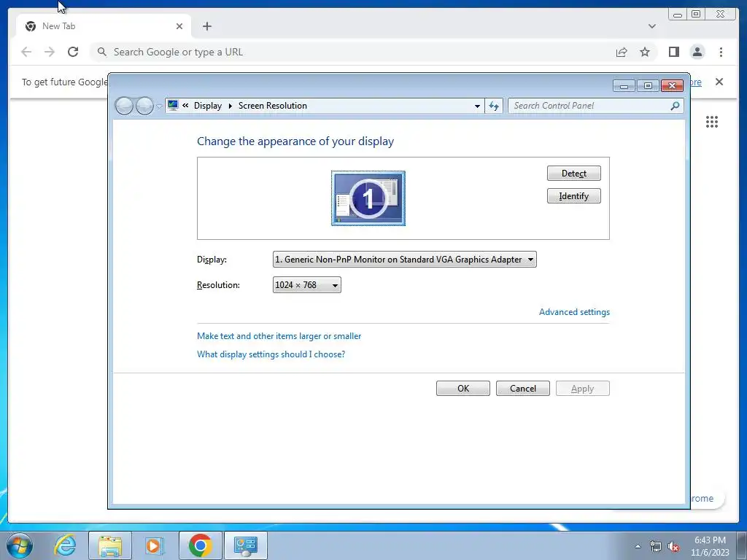The image size is (747, 560).
Task: Show hidden system tray icons
Action: pyautogui.click(x=638, y=546)
